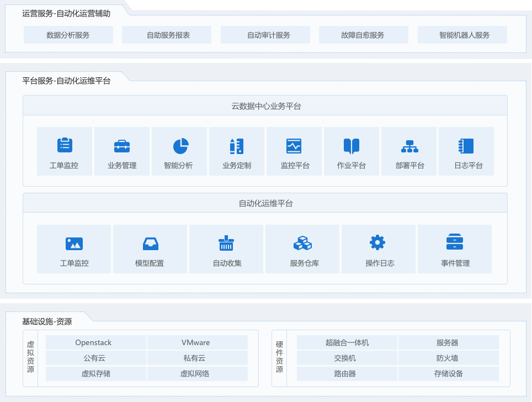532x402 pixels.
Task: Open the 服务仓库 cubes icon
Action: pos(302,242)
